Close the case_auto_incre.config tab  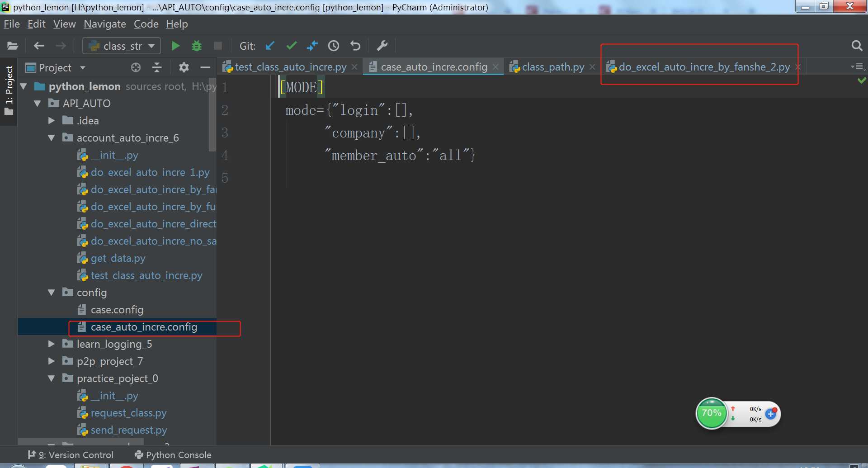coord(496,67)
